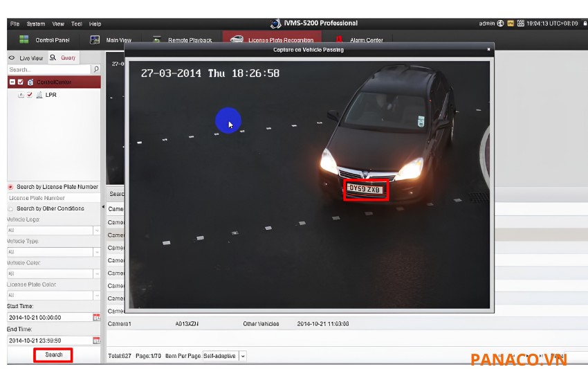Screen dimensions: 588x369
Task: Open the Help menu
Action: (95, 24)
